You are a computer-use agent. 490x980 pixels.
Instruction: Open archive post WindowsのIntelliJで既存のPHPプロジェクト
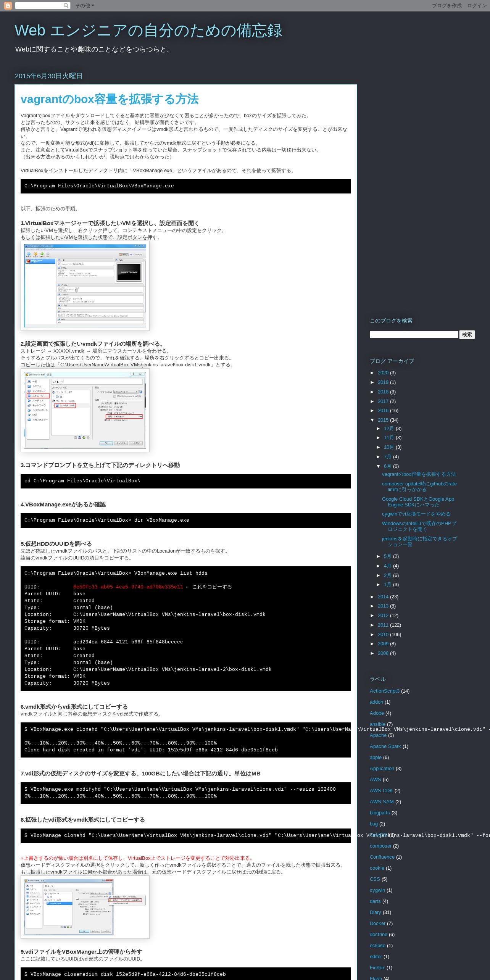419,526
